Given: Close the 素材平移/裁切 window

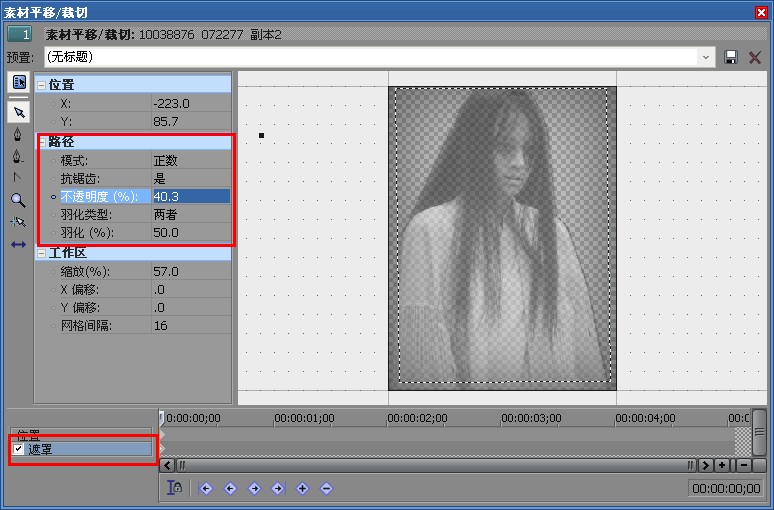Looking at the screenshot, I should [762, 12].
